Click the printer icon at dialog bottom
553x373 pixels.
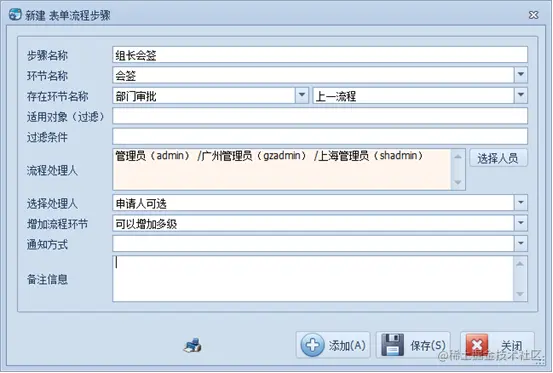click(193, 345)
